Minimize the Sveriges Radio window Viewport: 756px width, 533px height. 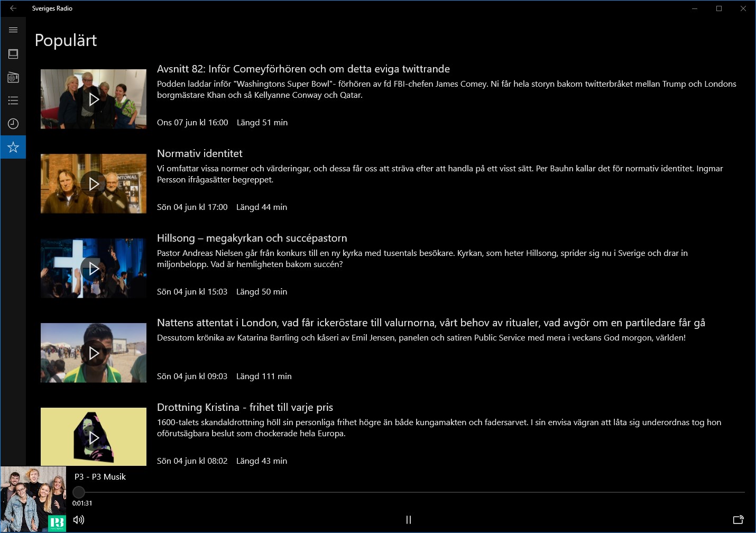pyautogui.click(x=695, y=8)
